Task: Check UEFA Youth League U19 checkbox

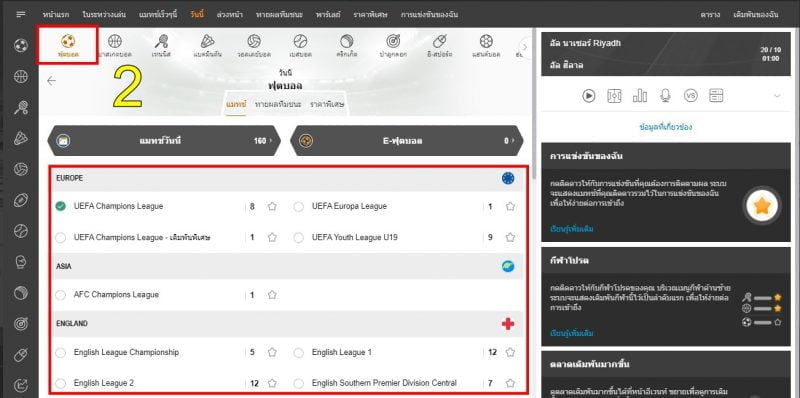Action: 299,237
